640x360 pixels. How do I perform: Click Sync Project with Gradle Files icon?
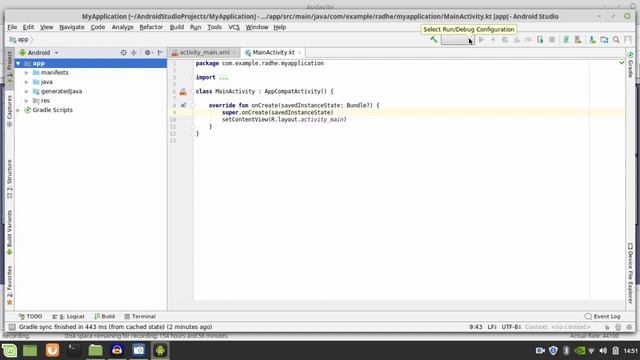(566, 40)
